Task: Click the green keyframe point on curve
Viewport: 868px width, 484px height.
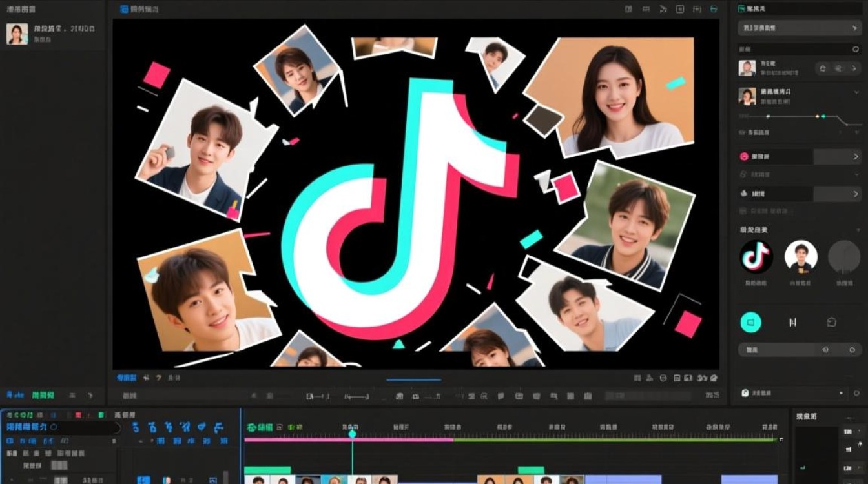Action: pyautogui.click(x=824, y=116)
